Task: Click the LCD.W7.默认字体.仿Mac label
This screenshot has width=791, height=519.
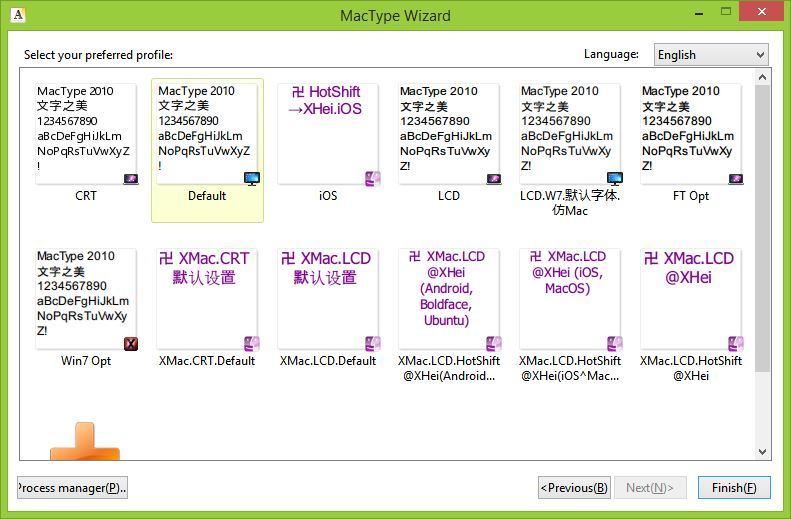Action: (x=570, y=203)
